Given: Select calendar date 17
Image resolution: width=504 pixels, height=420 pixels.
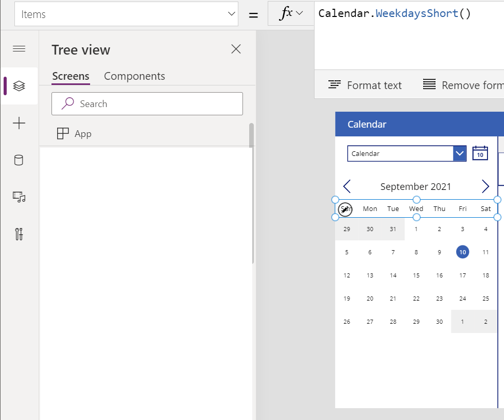Looking at the screenshot, I should tap(462, 275).
